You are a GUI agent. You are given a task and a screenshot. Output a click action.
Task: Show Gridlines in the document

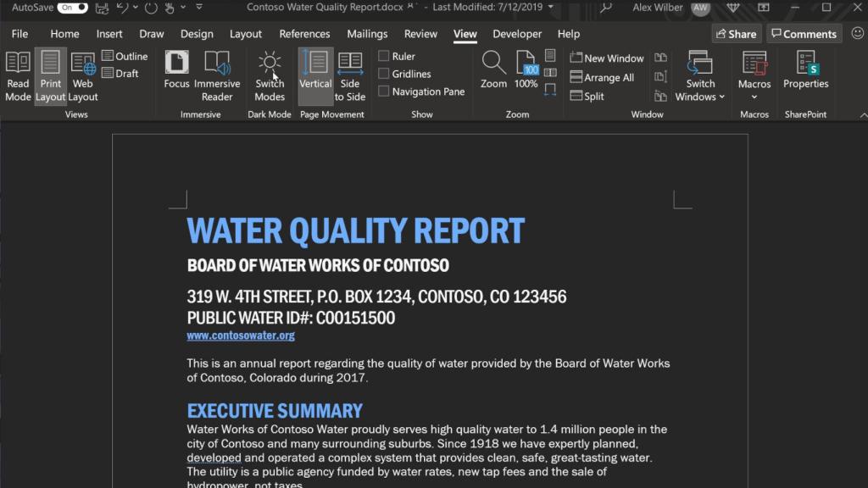[x=386, y=73]
